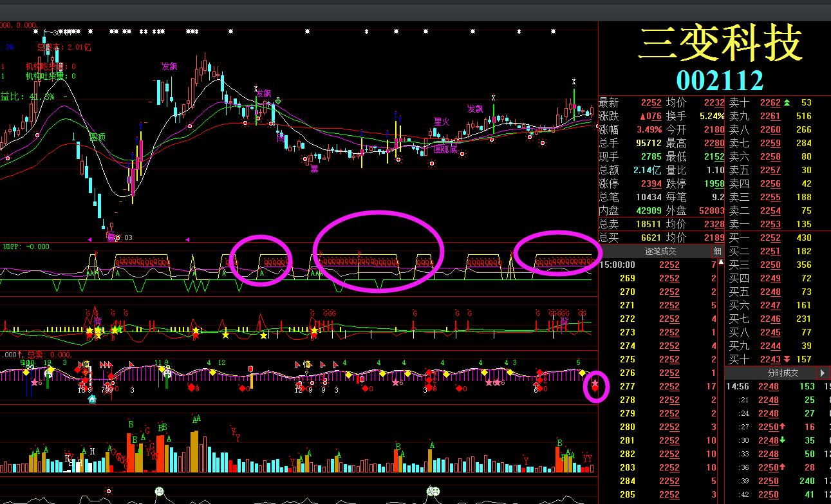Click the 总卖 value 18511

(649, 224)
